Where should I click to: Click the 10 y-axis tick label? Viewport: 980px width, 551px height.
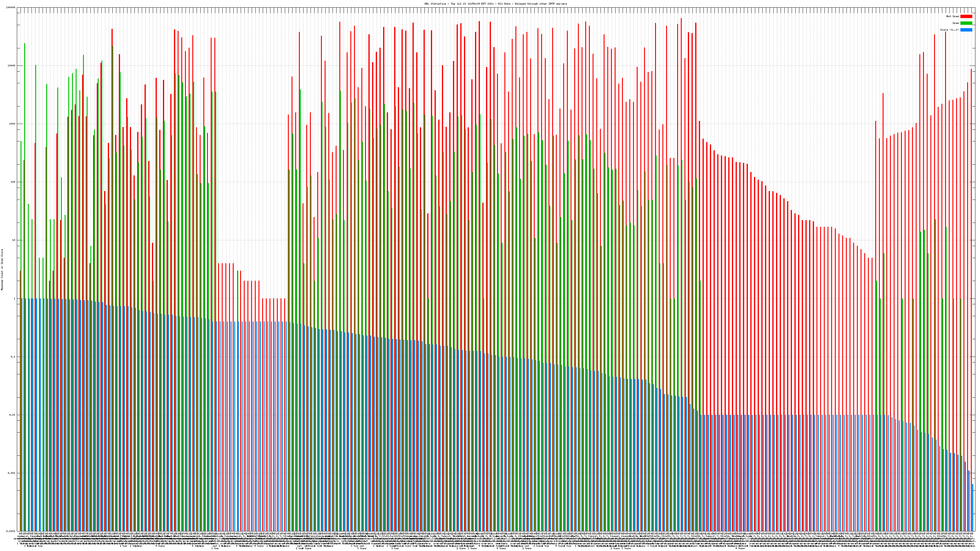click(14, 240)
